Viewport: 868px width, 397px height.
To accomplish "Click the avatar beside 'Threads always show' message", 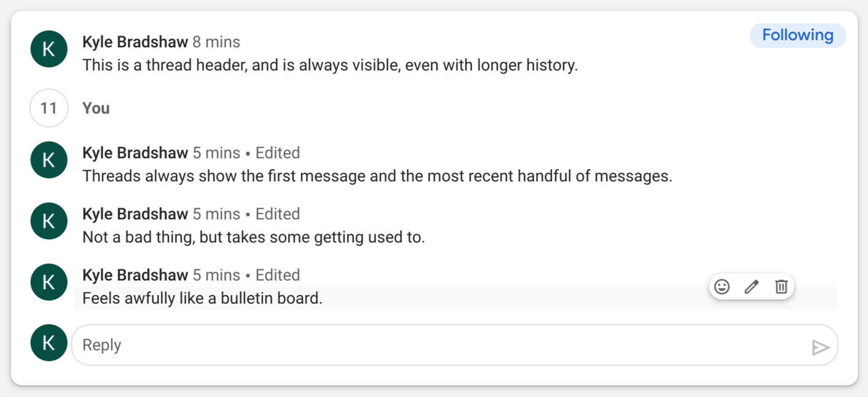I will click(x=48, y=160).
